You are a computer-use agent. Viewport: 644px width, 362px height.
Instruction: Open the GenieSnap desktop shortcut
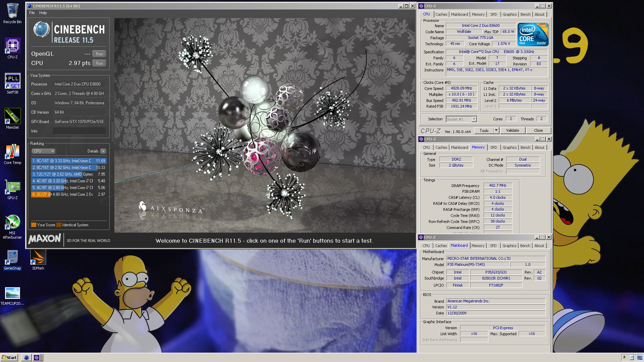(x=12, y=260)
